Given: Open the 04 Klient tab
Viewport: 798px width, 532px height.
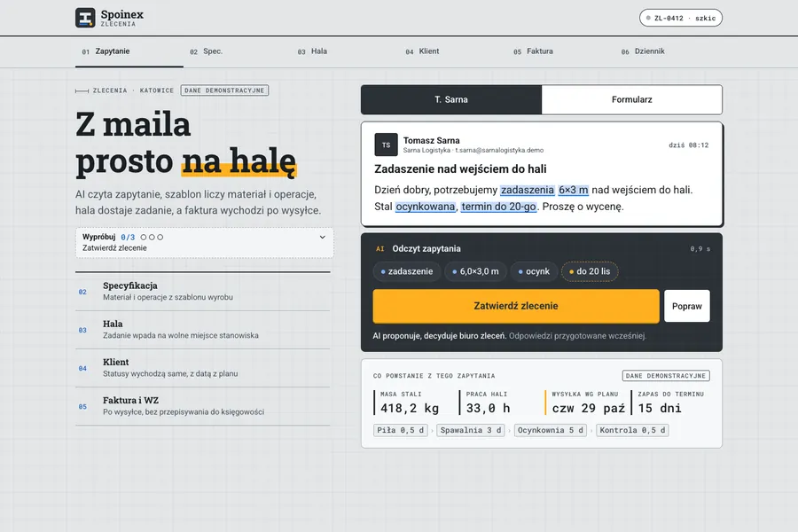Looking at the screenshot, I should point(453,51).
